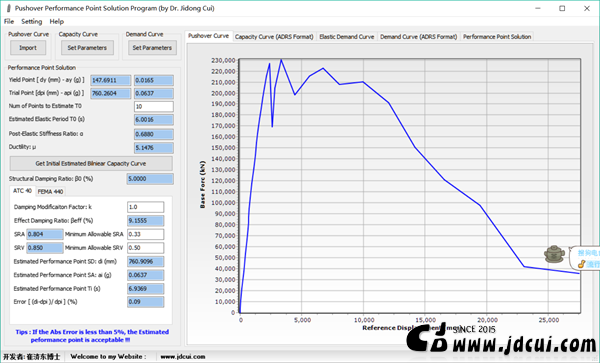Open the Setting menu
Image resolution: width=600 pixels, height=363 pixels.
pyautogui.click(x=31, y=21)
